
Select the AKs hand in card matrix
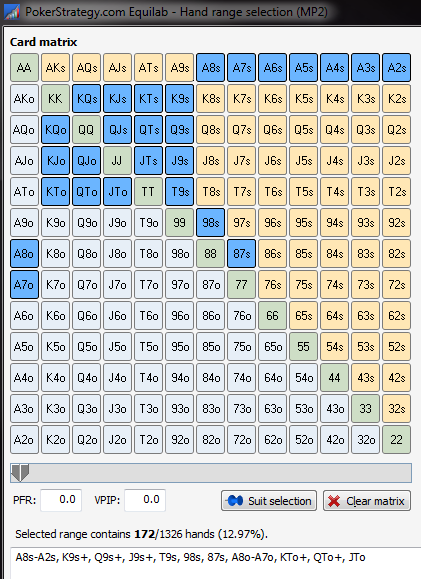tap(55, 68)
